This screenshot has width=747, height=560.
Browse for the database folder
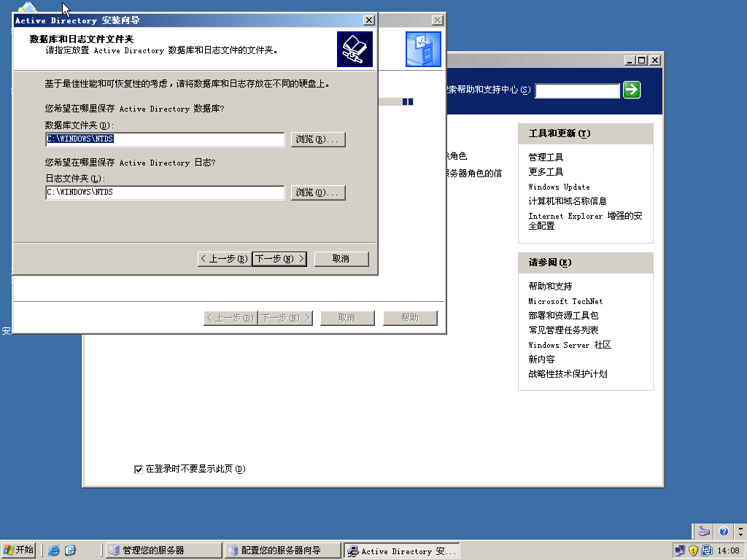pyautogui.click(x=317, y=139)
